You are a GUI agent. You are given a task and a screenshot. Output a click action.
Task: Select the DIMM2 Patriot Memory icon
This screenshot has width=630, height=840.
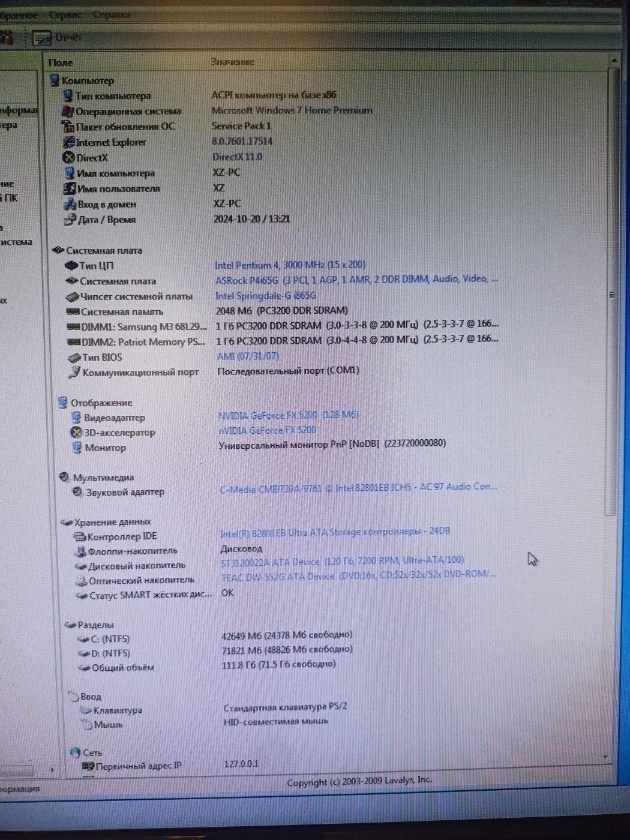click(x=74, y=342)
